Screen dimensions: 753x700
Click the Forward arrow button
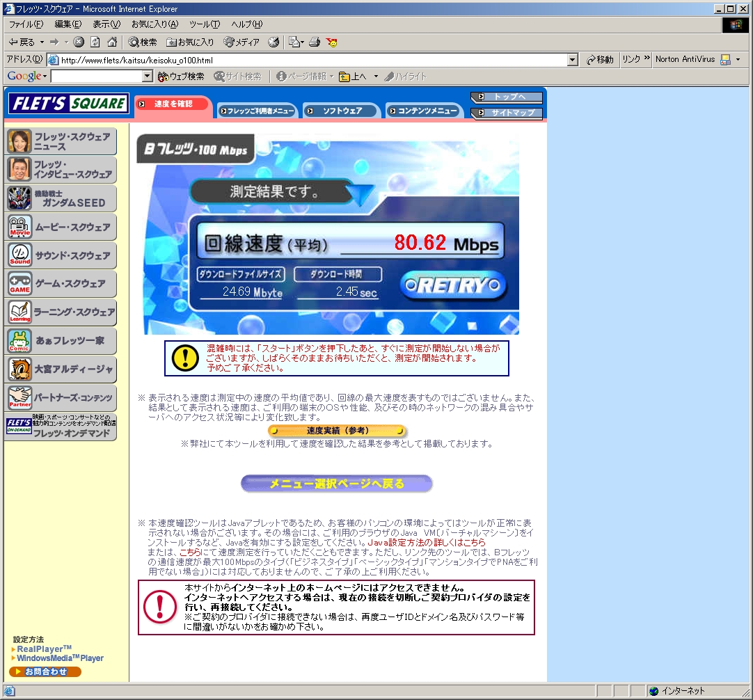(54, 42)
